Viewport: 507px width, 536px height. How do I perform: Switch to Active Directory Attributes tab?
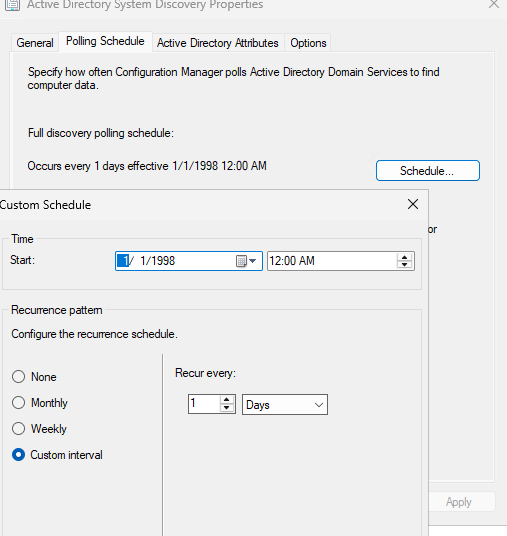(x=218, y=43)
